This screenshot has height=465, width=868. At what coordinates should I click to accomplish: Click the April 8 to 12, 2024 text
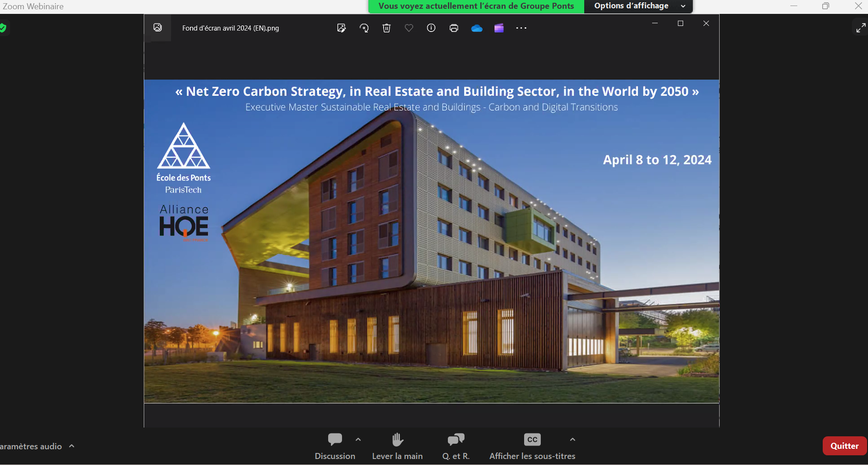pos(657,160)
